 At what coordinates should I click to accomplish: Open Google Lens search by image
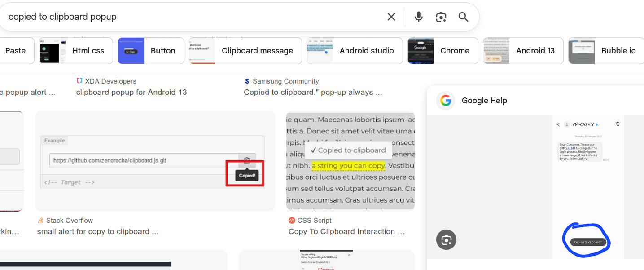441,17
